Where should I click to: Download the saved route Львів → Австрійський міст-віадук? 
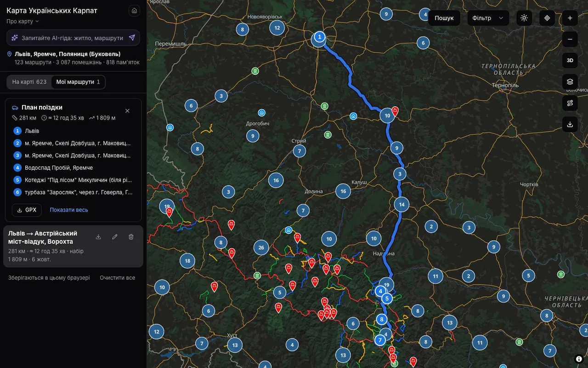pos(98,237)
